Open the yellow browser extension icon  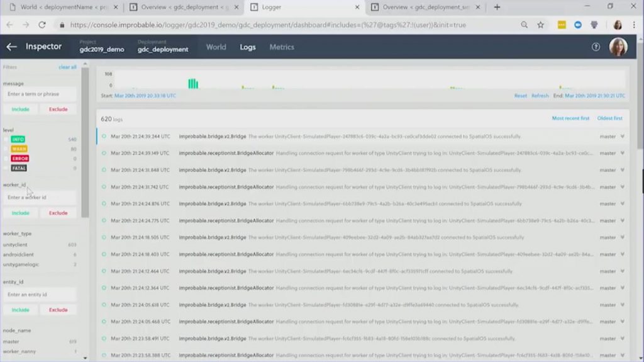(562, 25)
